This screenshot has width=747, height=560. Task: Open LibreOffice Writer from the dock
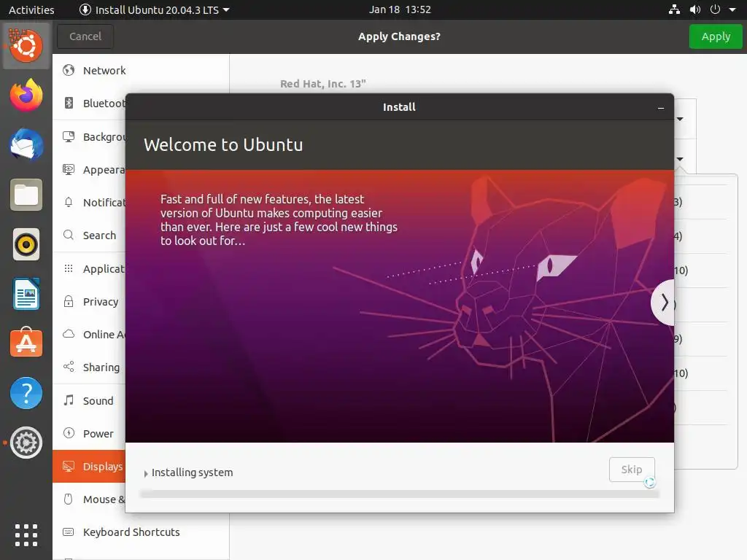pyautogui.click(x=26, y=295)
